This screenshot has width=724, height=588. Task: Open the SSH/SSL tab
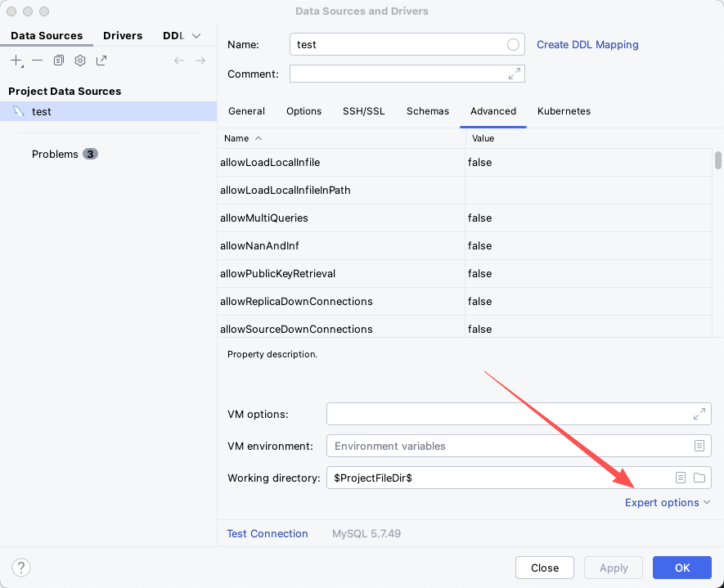click(x=363, y=111)
